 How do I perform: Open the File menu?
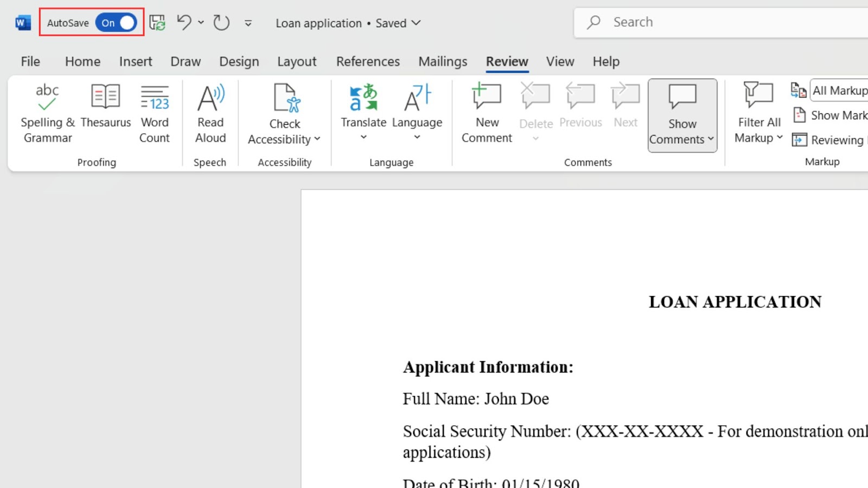30,61
